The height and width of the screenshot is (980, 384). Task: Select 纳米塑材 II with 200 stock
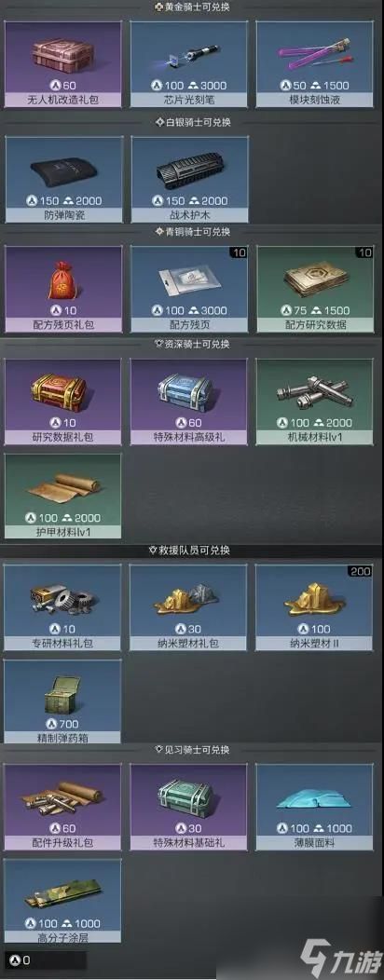pyautogui.click(x=314, y=607)
